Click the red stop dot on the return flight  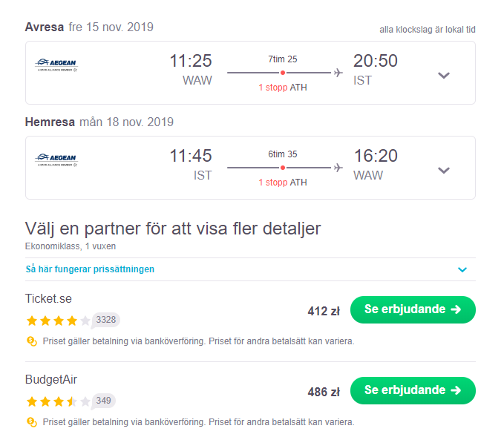283,168
